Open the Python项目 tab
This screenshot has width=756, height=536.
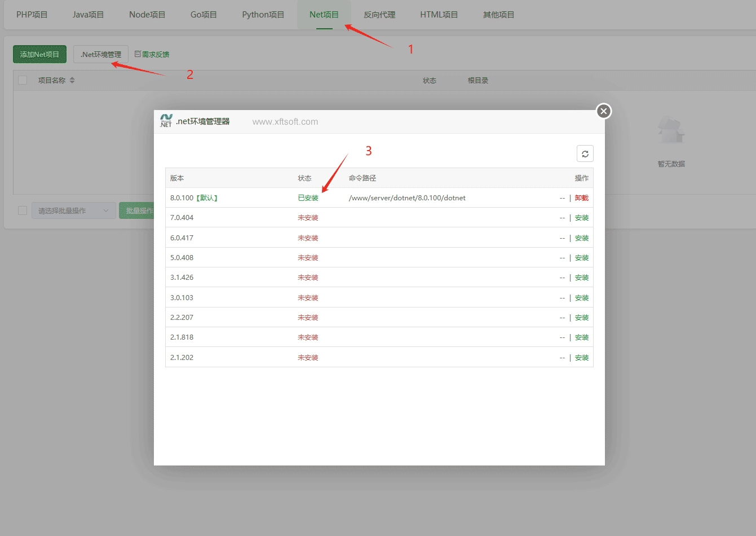(263, 15)
